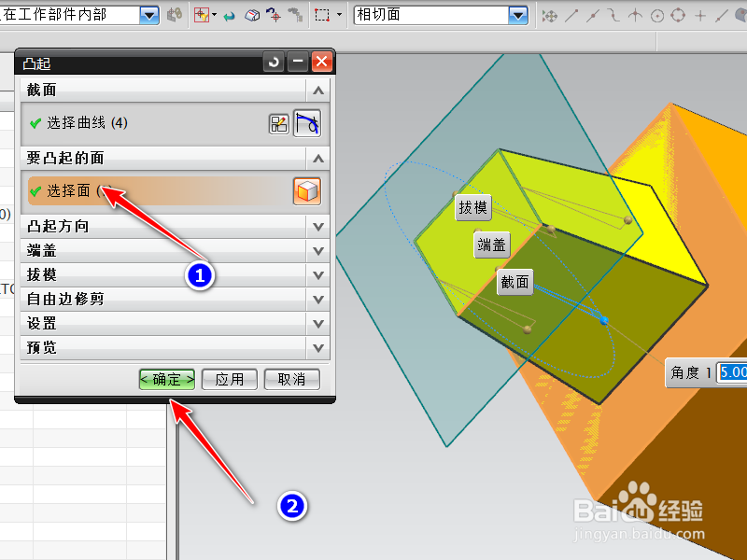Expand the 凸起方向 section
The width and height of the screenshot is (747, 560).
pyautogui.click(x=318, y=227)
